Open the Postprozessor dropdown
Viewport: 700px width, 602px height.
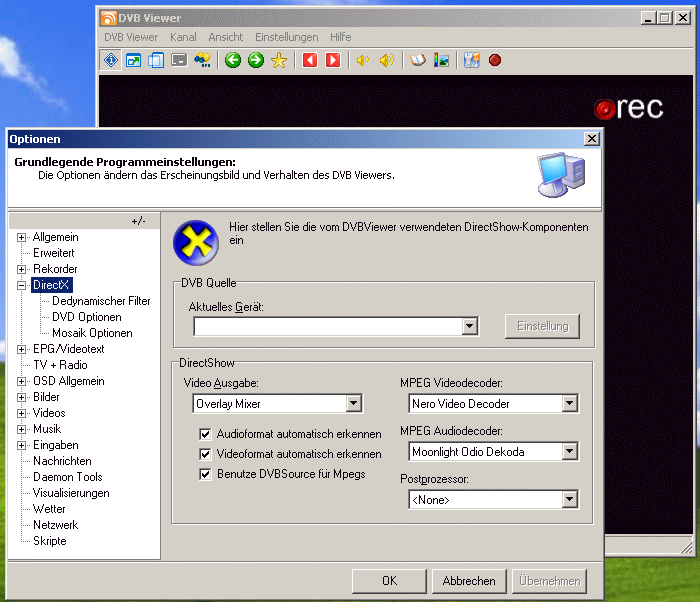[x=569, y=499]
